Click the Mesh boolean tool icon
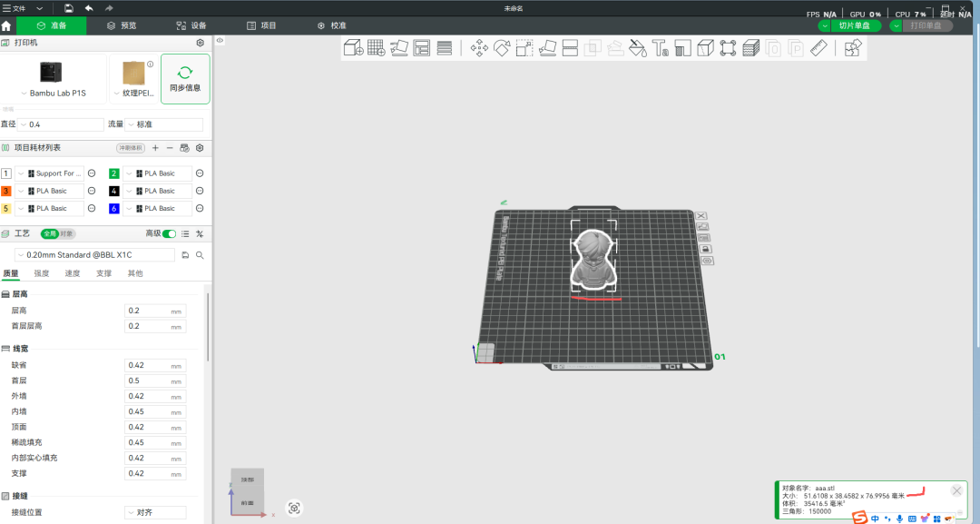This screenshot has width=980, height=524. point(593,47)
